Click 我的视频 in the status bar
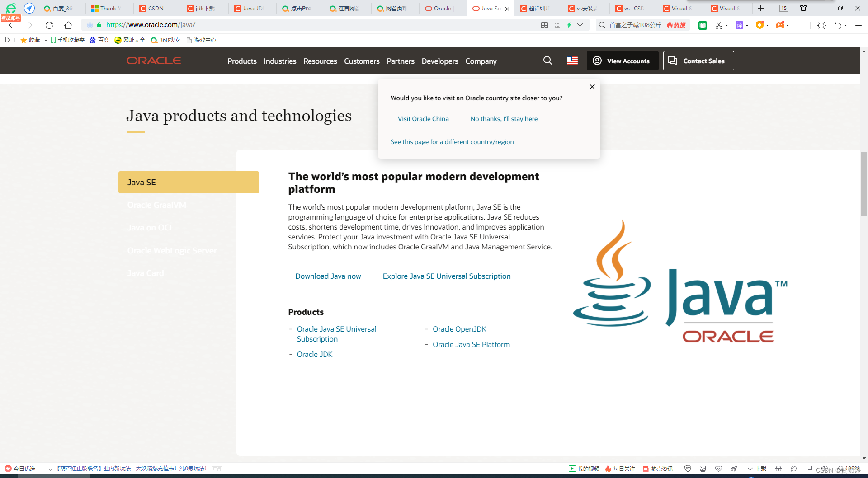The height and width of the screenshot is (478, 868). 584,469
